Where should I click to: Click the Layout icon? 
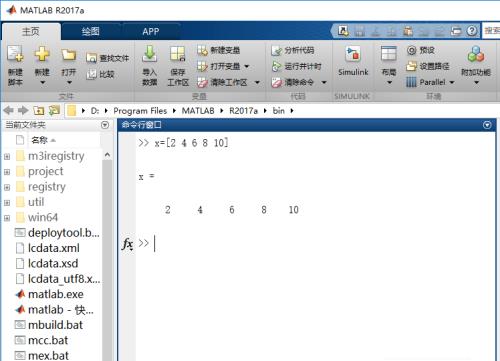pyautogui.click(x=388, y=53)
